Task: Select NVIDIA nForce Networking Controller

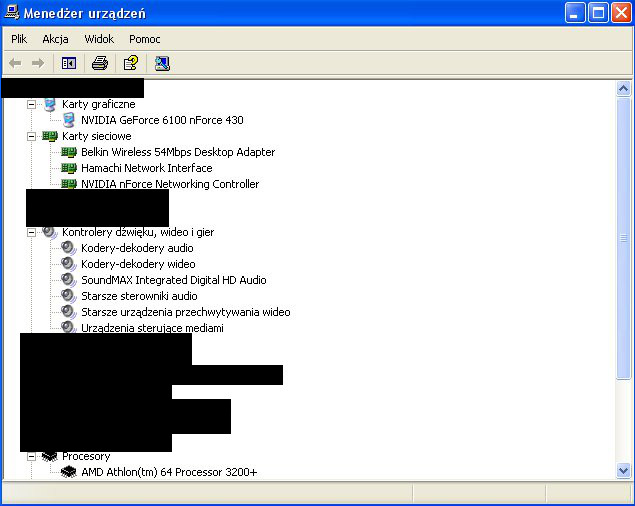Action: pos(170,184)
